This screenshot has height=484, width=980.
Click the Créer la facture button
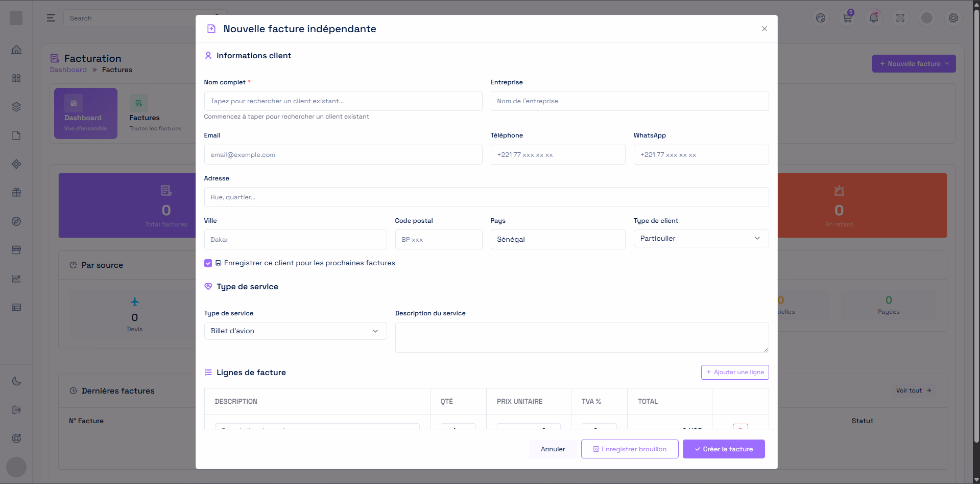(723, 449)
